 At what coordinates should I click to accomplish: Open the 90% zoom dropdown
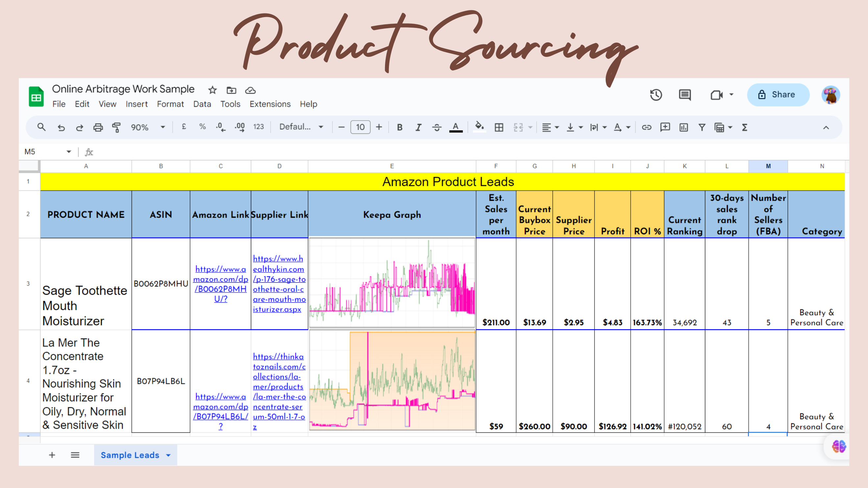click(x=148, y=127)
